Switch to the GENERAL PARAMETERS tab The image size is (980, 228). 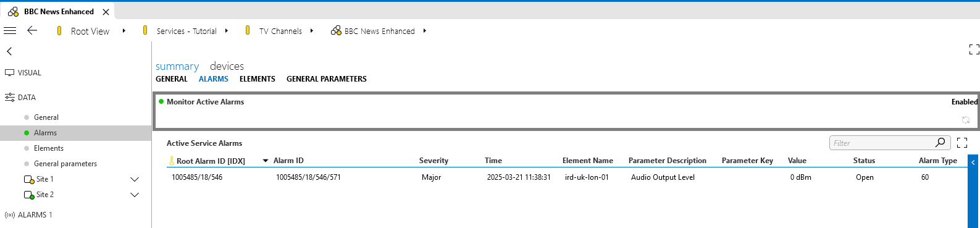coord(327,79)
